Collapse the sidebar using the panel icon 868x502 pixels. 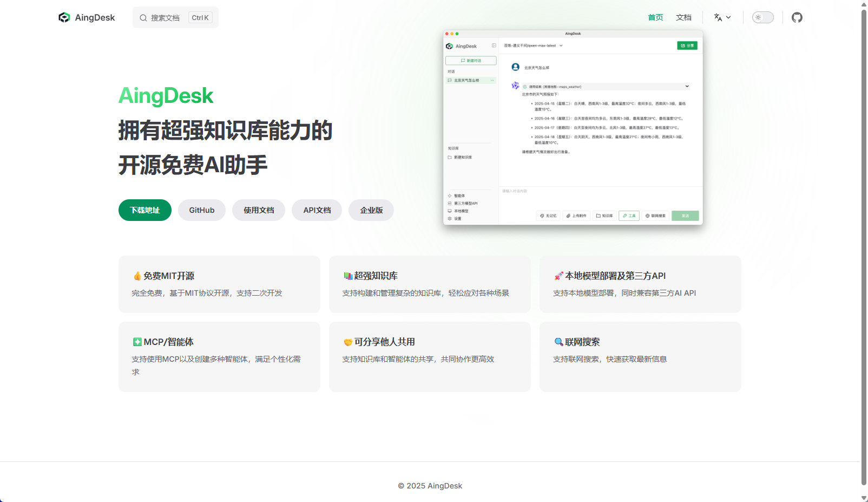(x=493, y=45)
